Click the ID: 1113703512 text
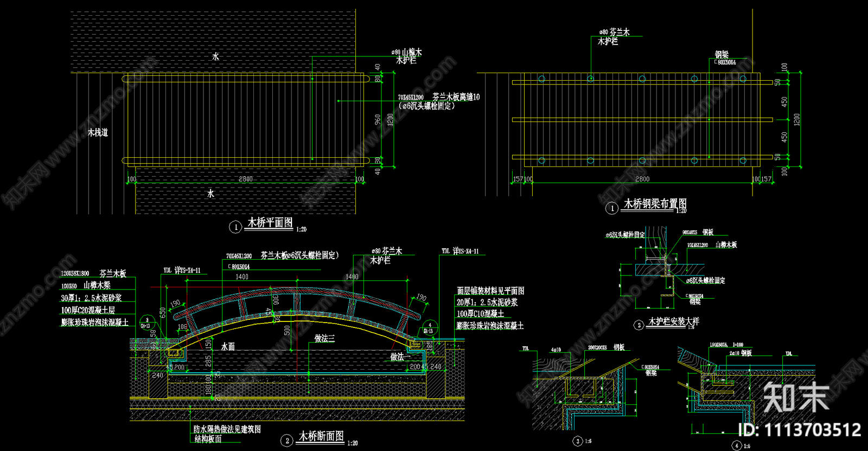The image size is (868, 451). pos(800,430)
